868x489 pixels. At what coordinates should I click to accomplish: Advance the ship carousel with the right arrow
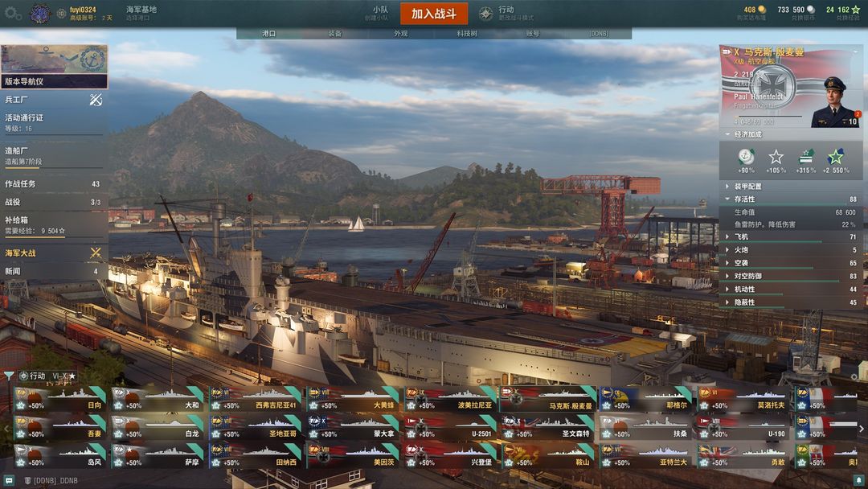pyautogui.click(x=862, y=428)
